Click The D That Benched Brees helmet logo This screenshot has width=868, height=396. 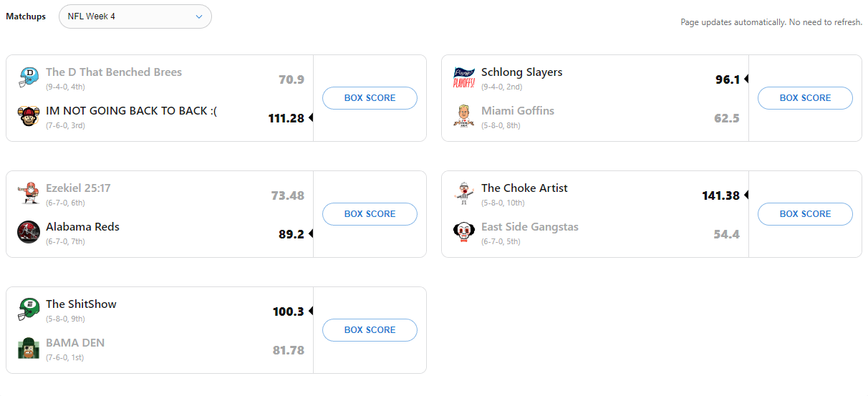tap(29, 77)
